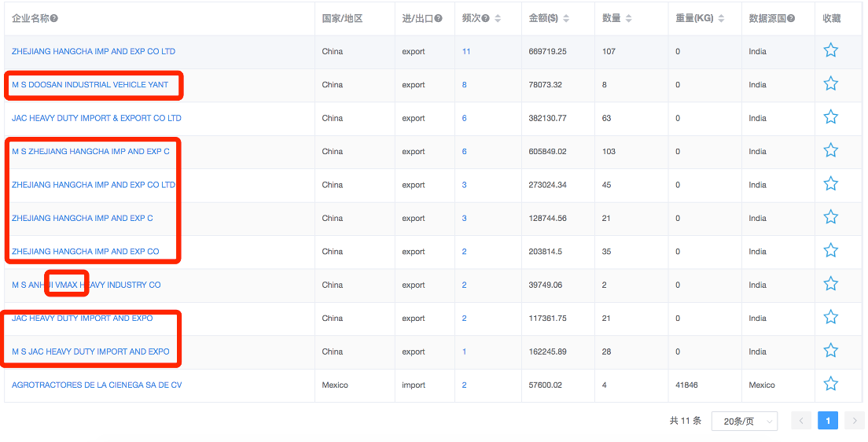
Task: Click frequency 1 for M S JAC row
Action: point(465,352)
